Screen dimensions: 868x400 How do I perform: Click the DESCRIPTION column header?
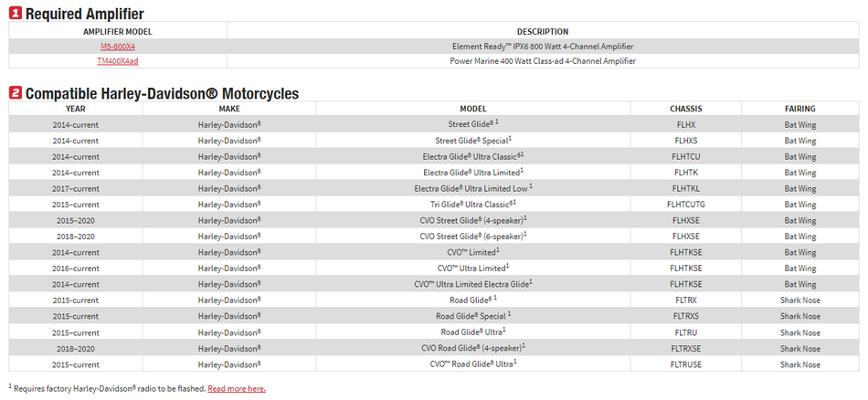543,32
